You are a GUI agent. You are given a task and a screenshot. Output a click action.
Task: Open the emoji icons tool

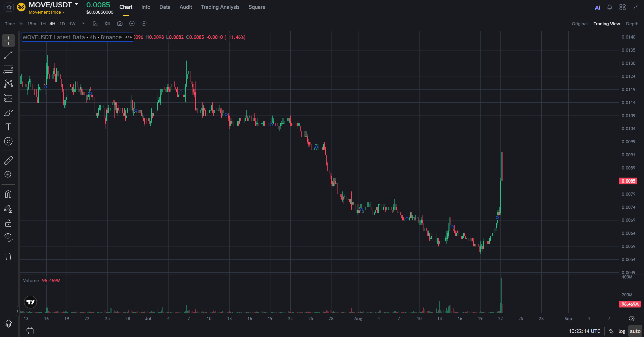click(x=8, y=141)
